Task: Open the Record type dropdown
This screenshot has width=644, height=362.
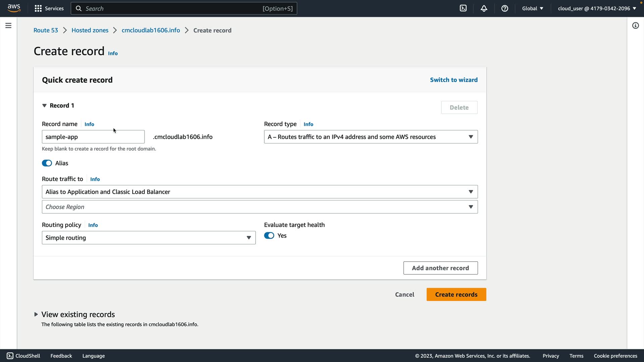Action: 371,137
